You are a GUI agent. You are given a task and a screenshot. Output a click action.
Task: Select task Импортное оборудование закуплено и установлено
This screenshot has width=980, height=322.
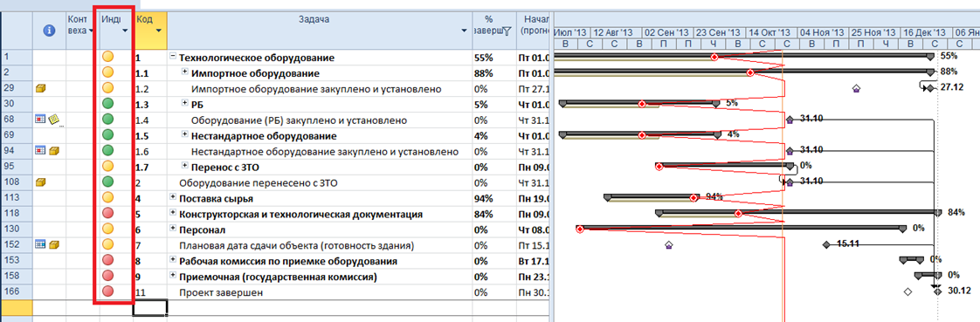[315, 89]
